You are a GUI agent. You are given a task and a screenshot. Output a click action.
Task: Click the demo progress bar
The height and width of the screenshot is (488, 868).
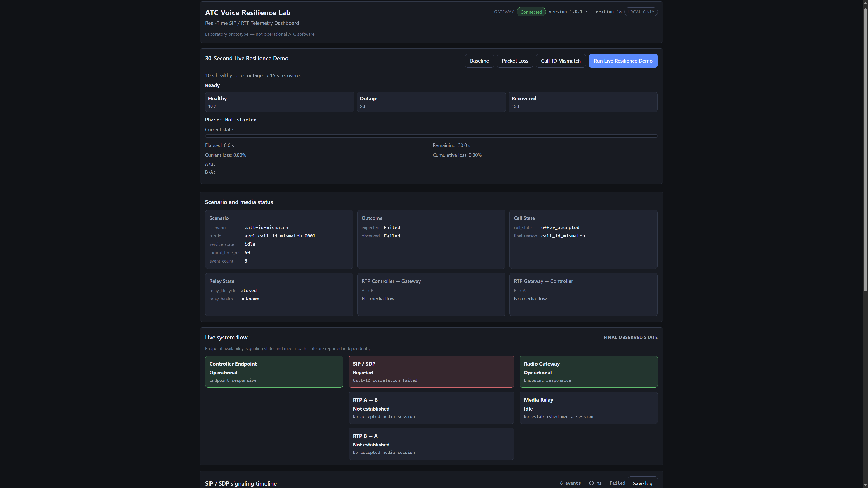point(431,136)
